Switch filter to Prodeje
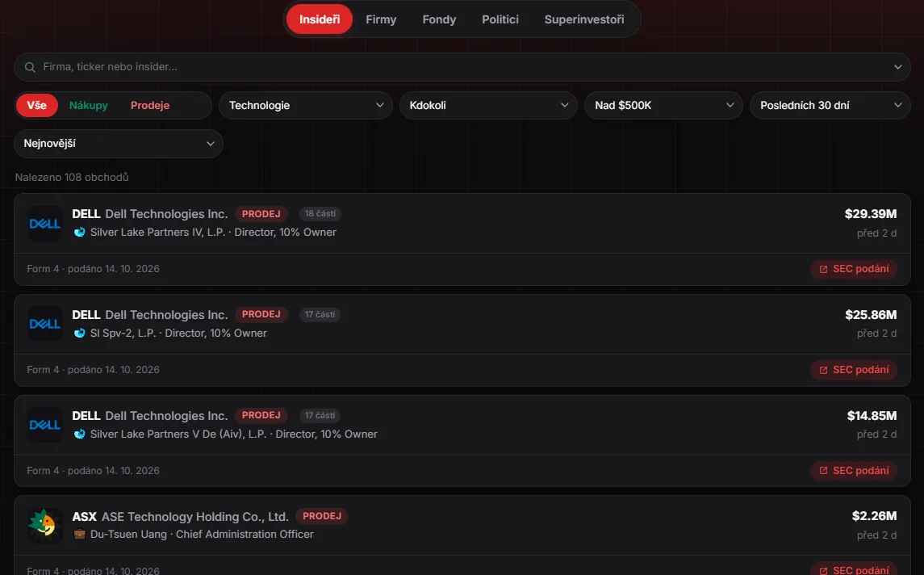This screenshot has height=575, width=924. [149, 106]
